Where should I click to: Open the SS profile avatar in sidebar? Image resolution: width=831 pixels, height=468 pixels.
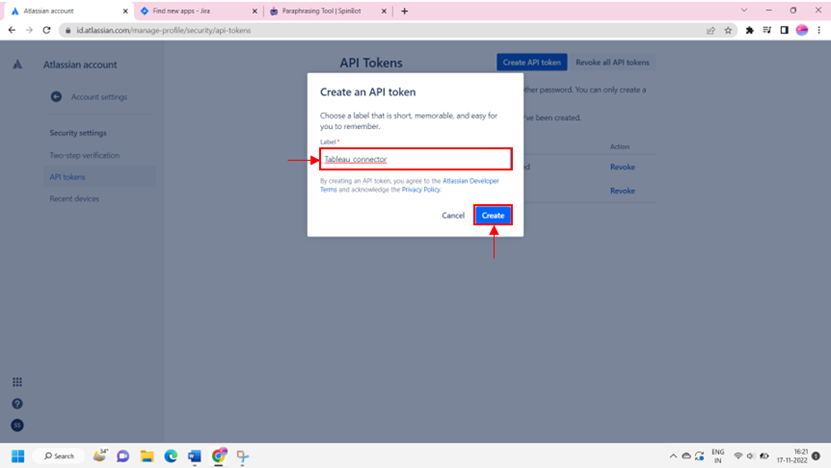click(17, 425)
